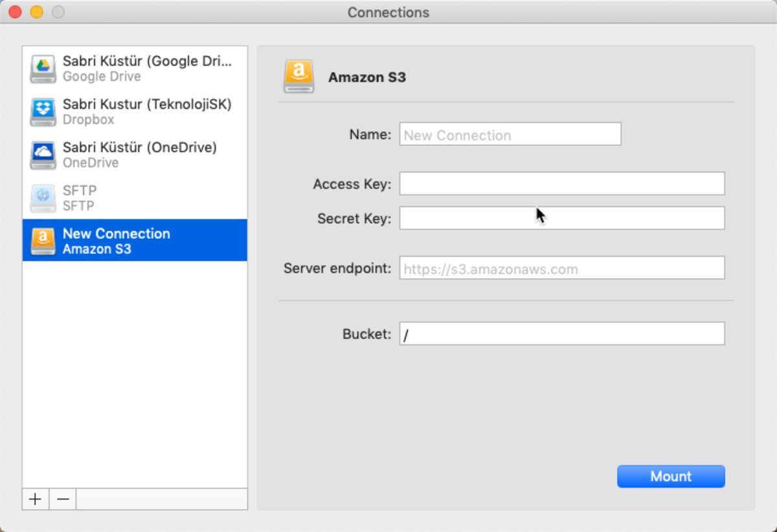
Task: Click the Amazon S3 icon in sidebar
Action: [x=43, y=241]
